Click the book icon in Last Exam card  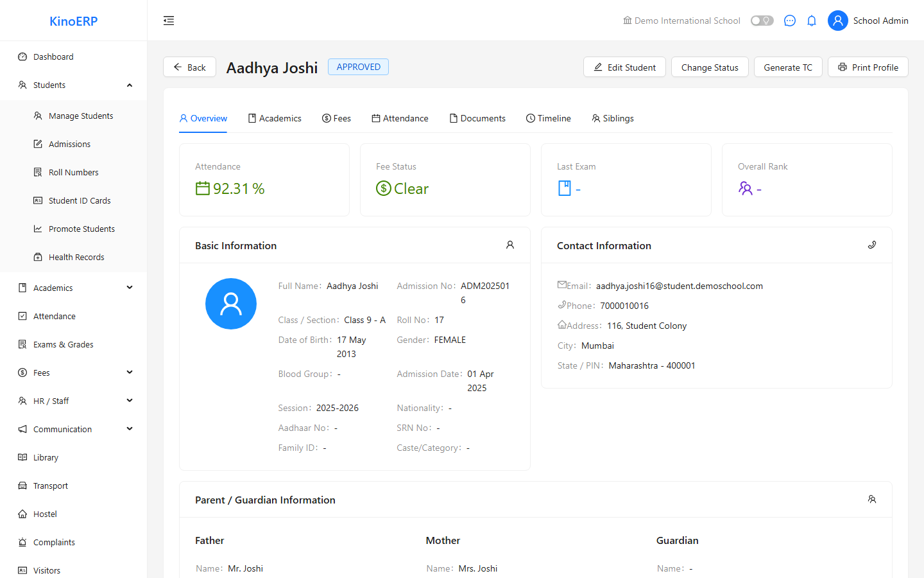pyautogui.click(x=565, y=188)
